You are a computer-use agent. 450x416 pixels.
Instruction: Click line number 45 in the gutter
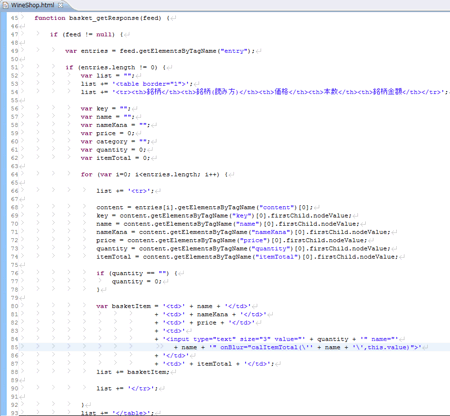coord(14,18)
